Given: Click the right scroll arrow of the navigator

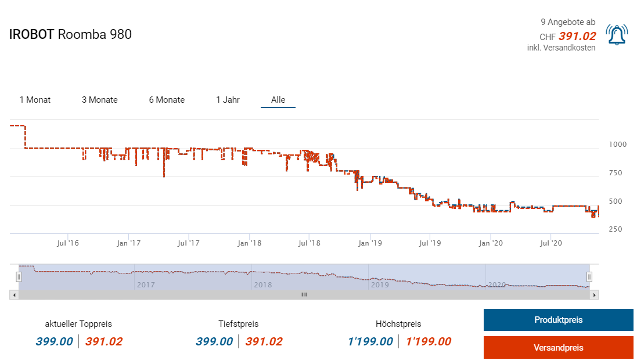Looking at the screenshot, I should 594,295.
